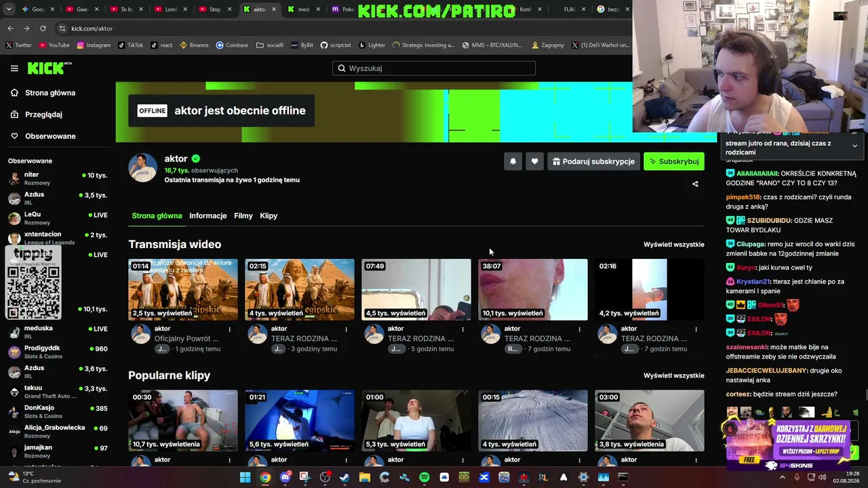Open the YouTube bookmark
This screenshot has height=488, width=868.
point(54,45)
